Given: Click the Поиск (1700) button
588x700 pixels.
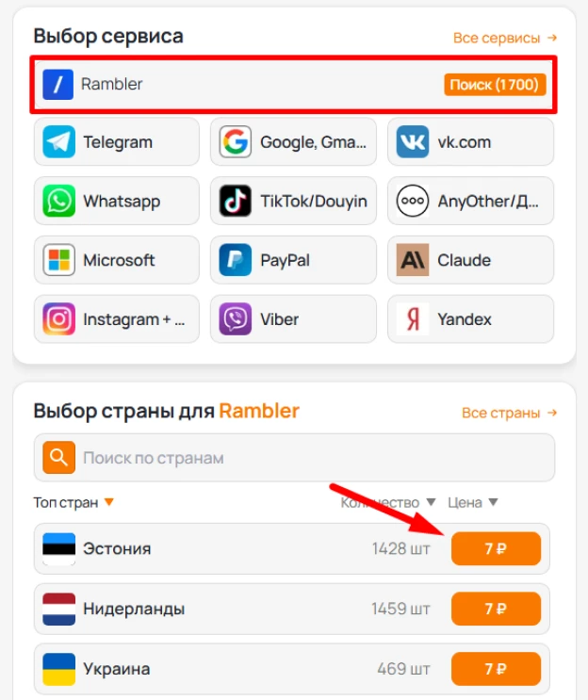Looking at the screenshot, I should (x=495, y=85).
